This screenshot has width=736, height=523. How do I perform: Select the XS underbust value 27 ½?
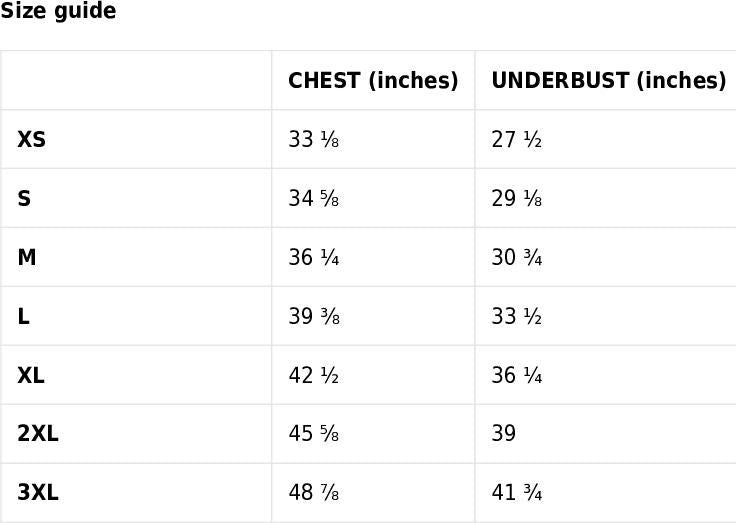tap(516, 140)
